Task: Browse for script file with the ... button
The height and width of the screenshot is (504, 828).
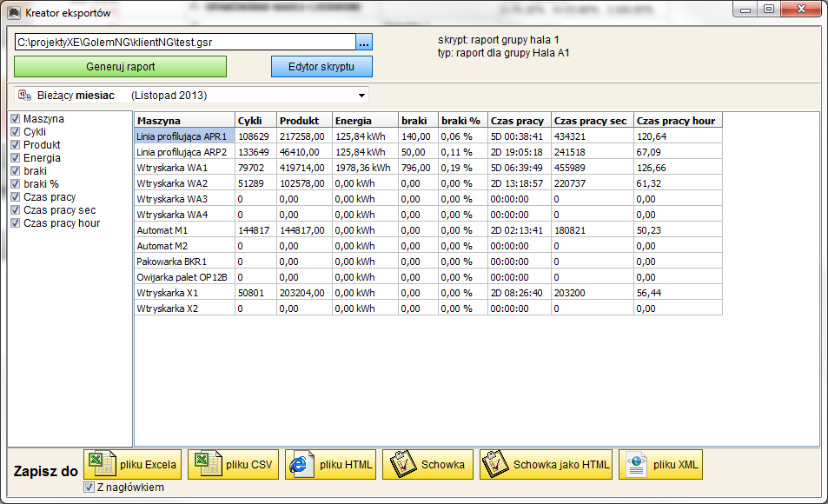Action: click(x=364, y=43)
